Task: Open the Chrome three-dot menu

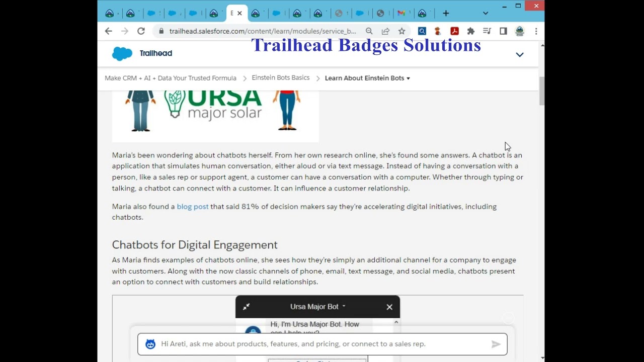Action: click(x=536, y=31)
